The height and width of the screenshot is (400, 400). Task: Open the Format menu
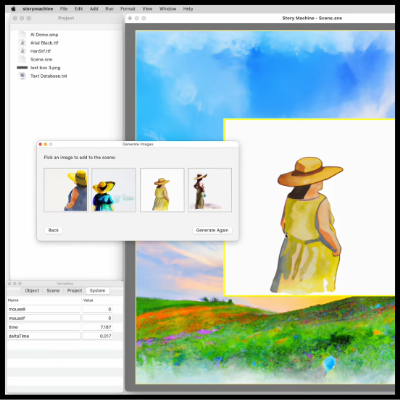click(x=128, y=9)
